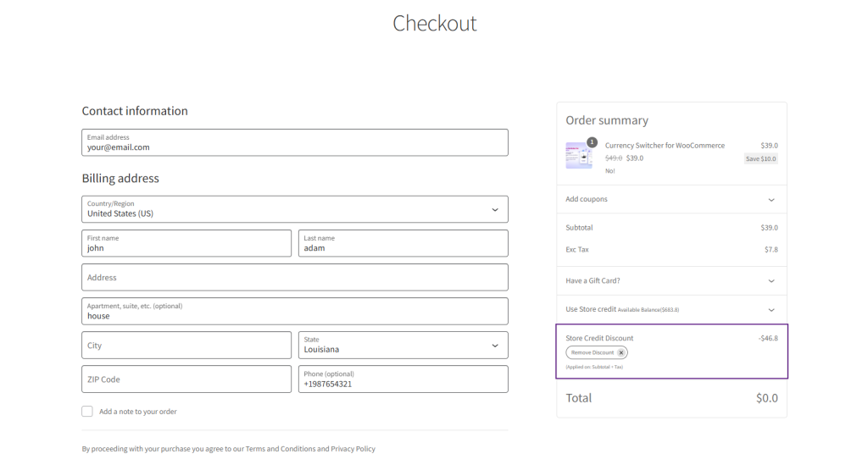The height and width of the screenshot is (465, 868).
Task: Click the quantity badge on the product thumbnail
Action: click(592, 142)
